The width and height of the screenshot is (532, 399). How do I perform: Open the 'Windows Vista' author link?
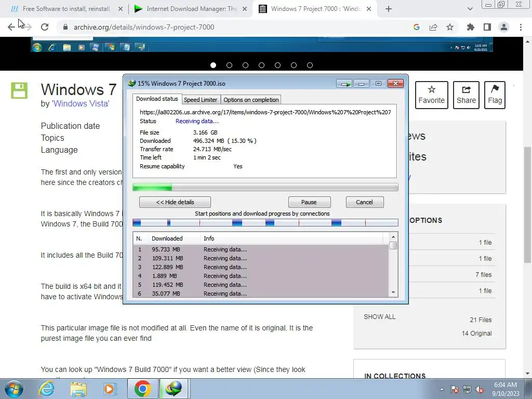(x=81, y=103)
